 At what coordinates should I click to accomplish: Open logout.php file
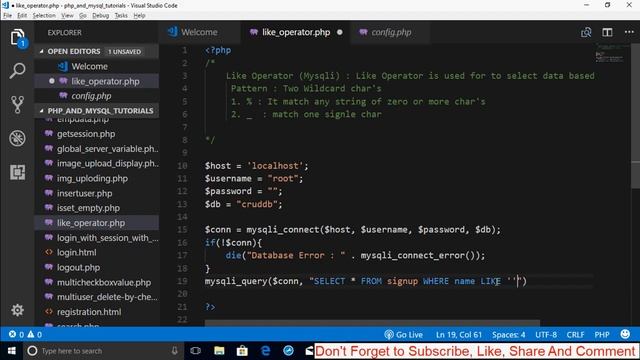[x=97, y=267]
